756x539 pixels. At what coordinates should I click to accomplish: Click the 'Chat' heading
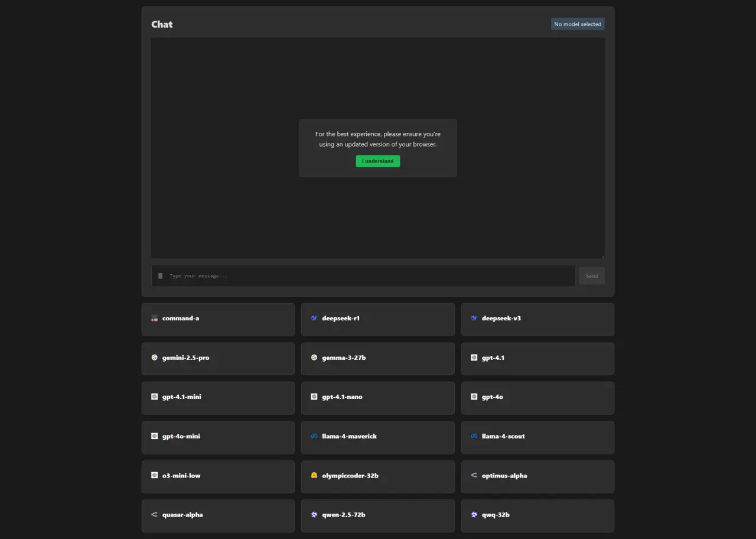(x=162, y=24)
